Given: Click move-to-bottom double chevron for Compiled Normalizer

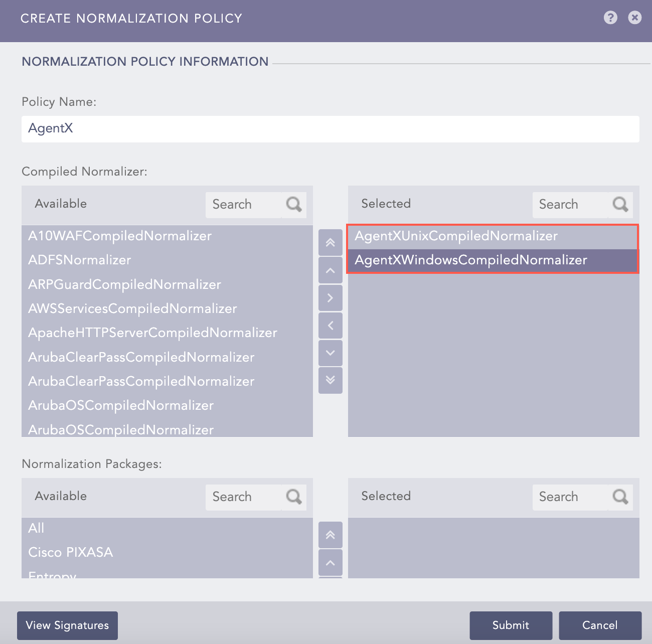Looking at the screenshot, I should click(x=330, y=380).
